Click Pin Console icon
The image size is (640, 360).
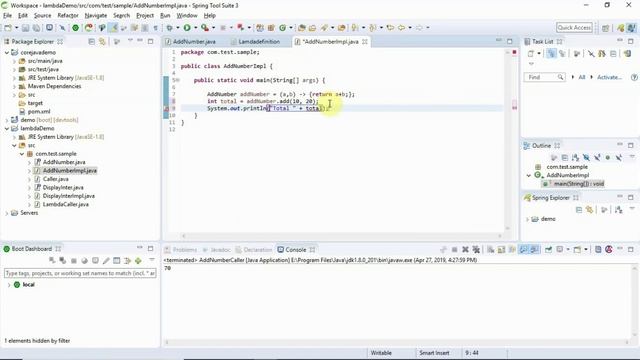[x=549, y=249]
